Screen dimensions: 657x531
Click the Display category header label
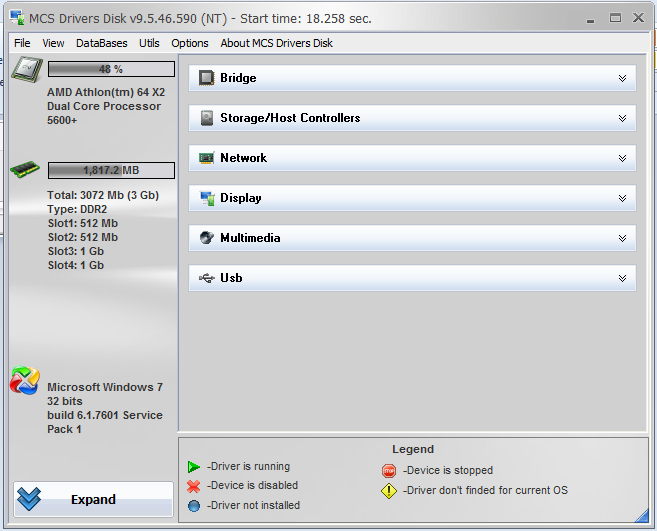pyautogui.click(x=241, y=198)
